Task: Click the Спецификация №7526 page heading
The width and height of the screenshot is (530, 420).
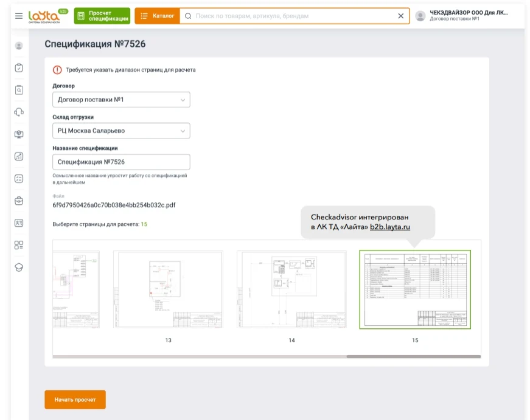Action: (x=95, y=44)
